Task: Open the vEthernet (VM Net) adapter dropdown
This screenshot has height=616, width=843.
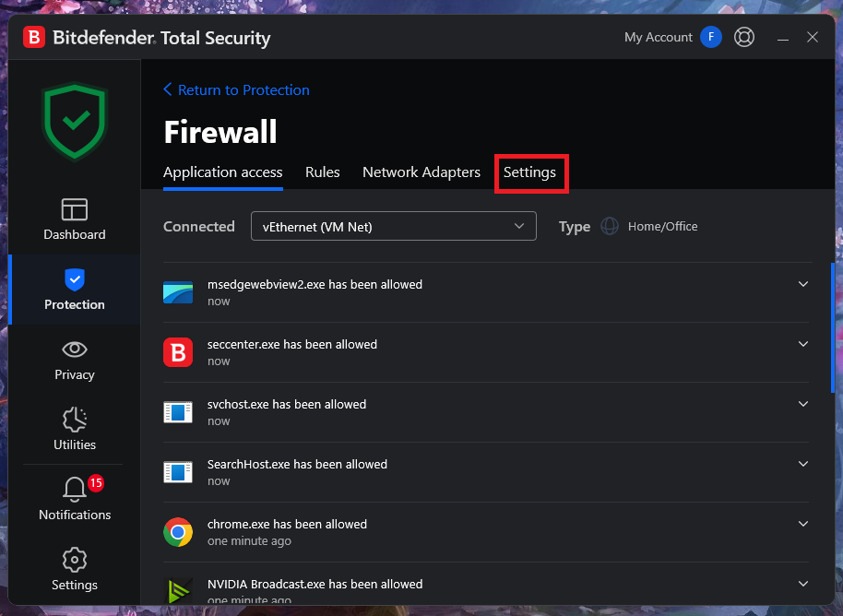Action: tap(394, 226)
